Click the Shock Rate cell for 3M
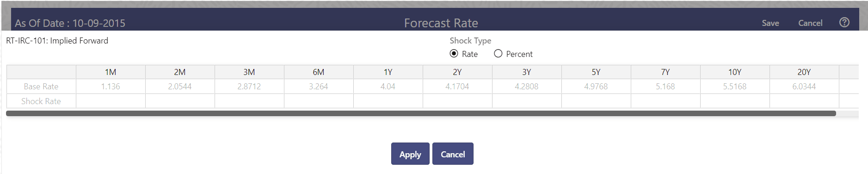 coord(249,101)
